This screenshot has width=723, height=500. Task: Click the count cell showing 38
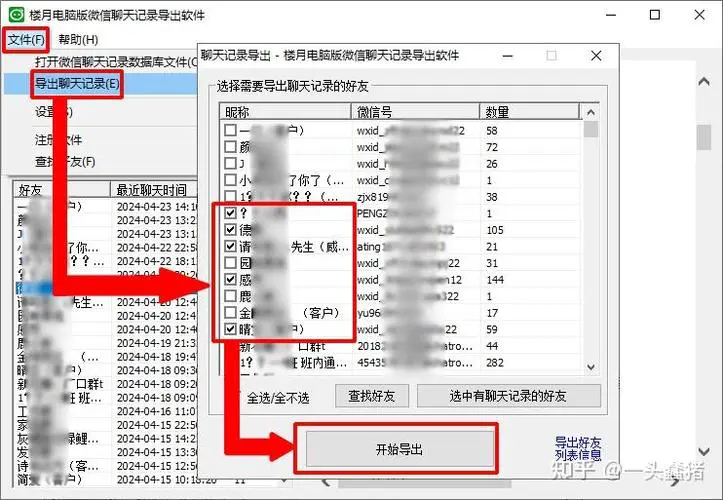(492, 197)
